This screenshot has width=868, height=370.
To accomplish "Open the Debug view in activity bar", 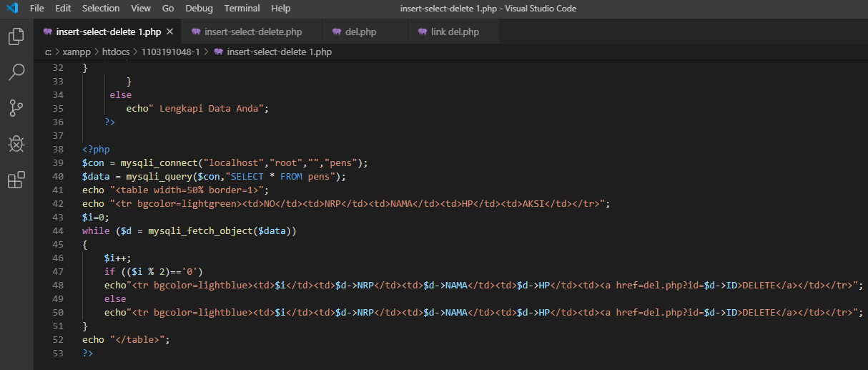I will [16, 144].
